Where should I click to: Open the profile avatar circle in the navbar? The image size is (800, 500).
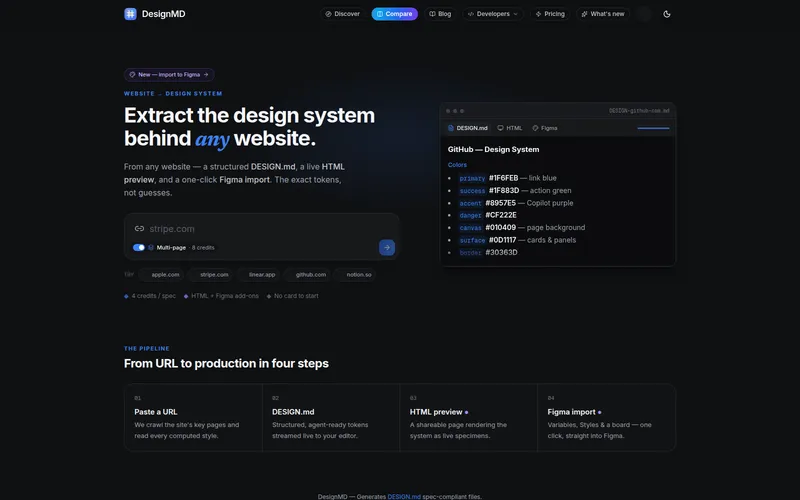644,14
